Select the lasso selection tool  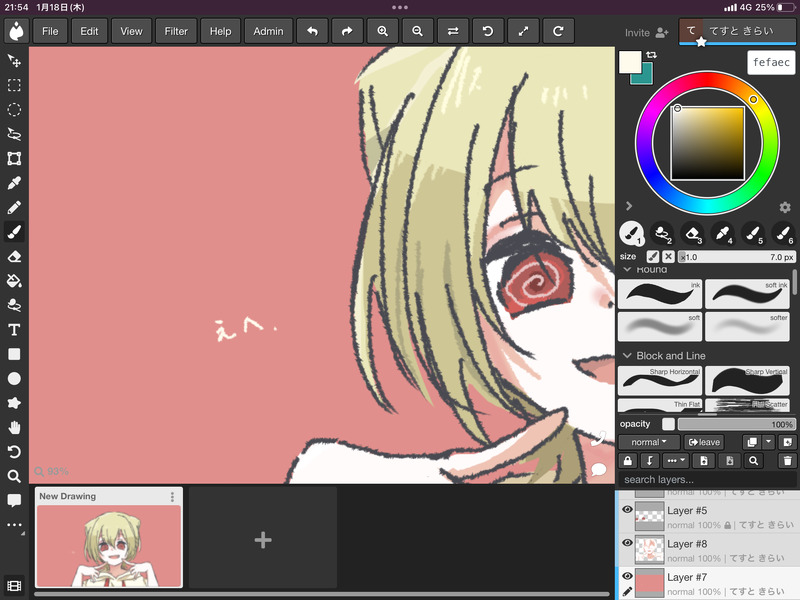pos(14,134)
